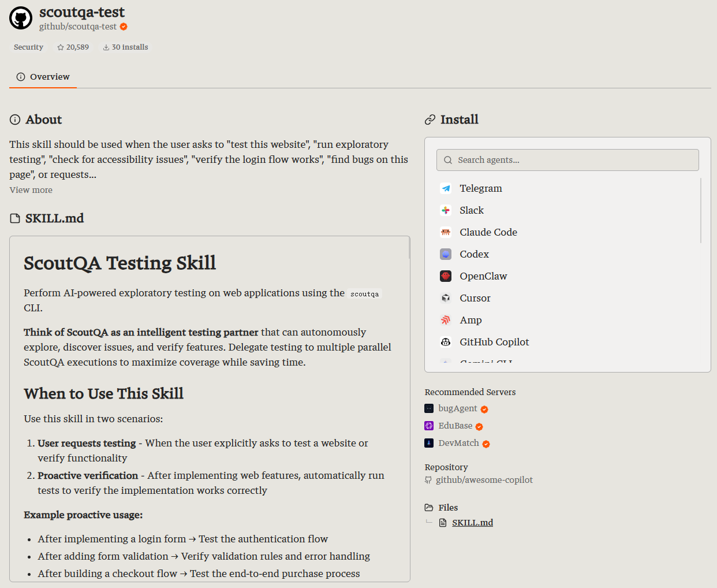Select the Codex icon
The width and height of the screenshot is (717, 588).
tap(446, 254)
